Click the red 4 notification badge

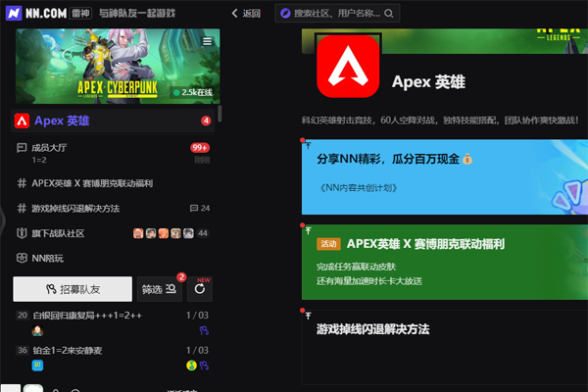coord(206,121)
